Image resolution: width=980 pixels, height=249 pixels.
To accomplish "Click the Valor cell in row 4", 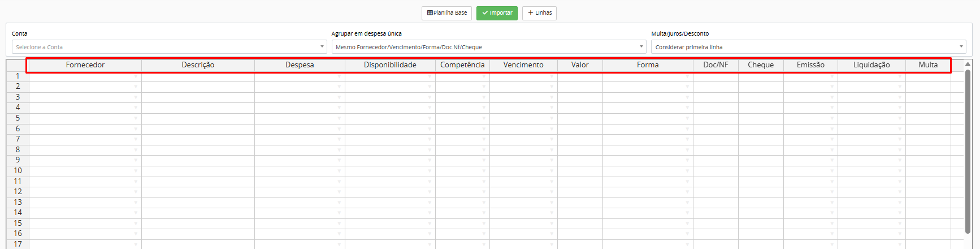I will [x=580, y=108].
